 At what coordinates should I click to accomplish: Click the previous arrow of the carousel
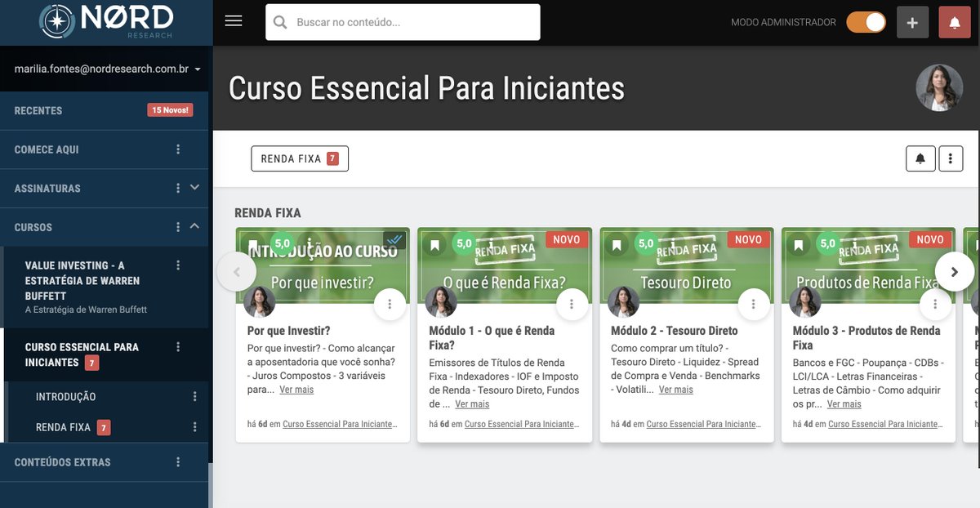(x=237, y=270)
